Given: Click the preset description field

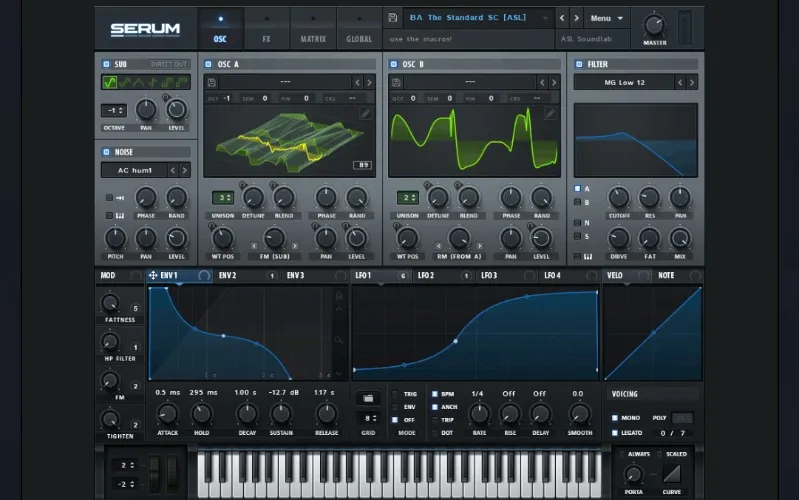Looking at the screenshot, I should [469, 39].
